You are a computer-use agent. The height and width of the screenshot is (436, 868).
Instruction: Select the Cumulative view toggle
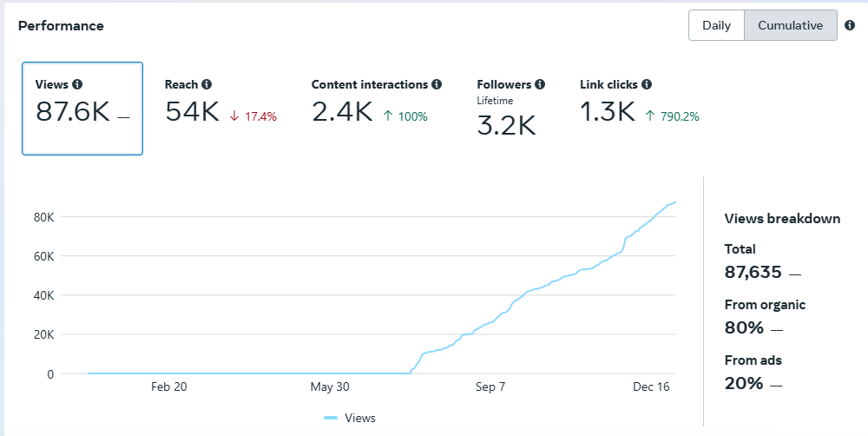791,25
